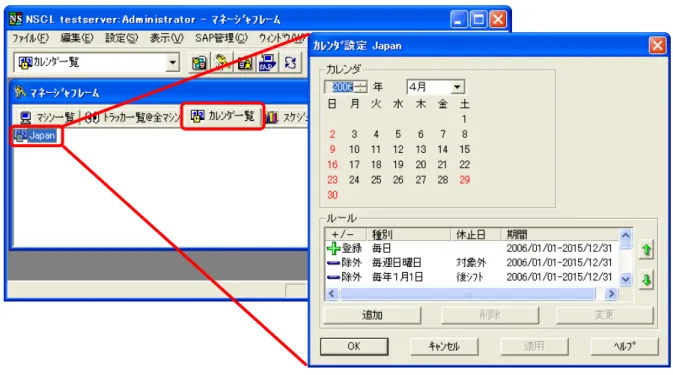Click the 期間 column header

click(x=560, y=234)
